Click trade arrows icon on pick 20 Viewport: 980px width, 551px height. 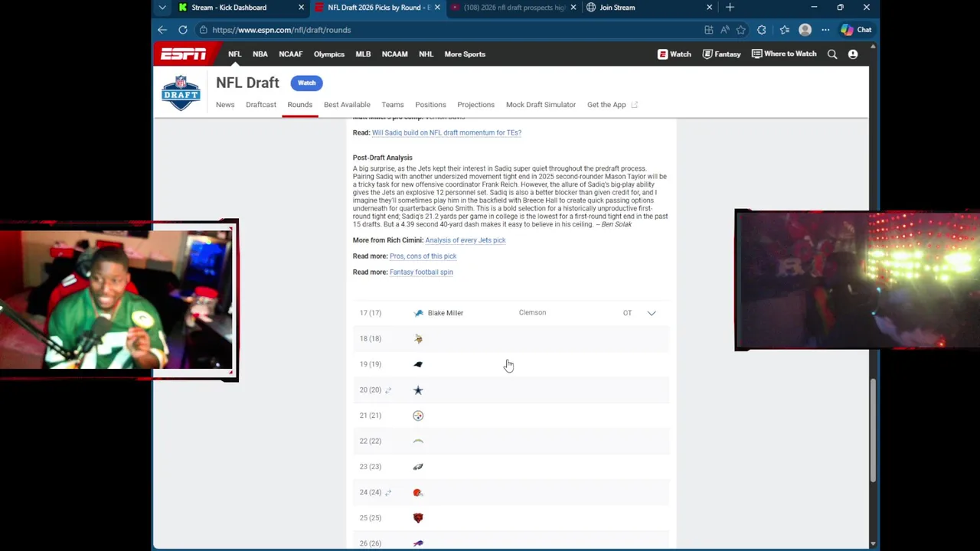click(x=388, y=390)
